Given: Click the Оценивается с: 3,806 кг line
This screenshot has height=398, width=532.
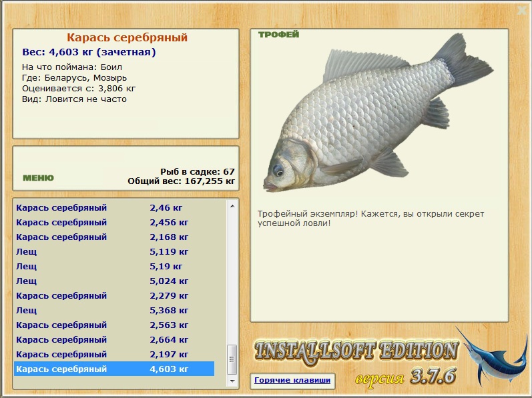Looking at the screenshot, I should click(x=79, y=89).
